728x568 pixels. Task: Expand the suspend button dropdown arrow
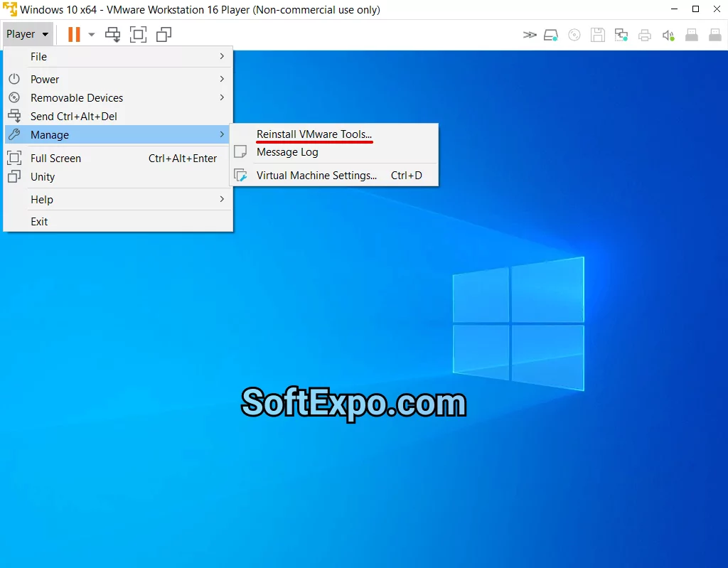(x=90, y=34)
